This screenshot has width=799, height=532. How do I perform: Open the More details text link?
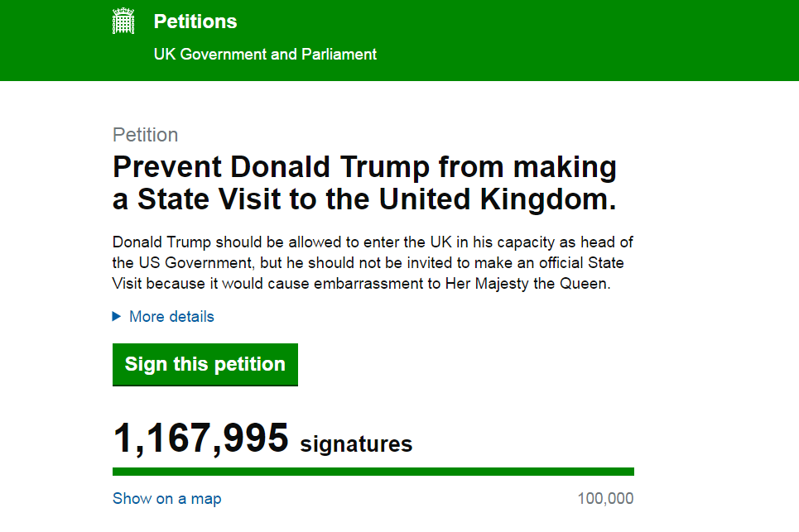pos(171,317)
